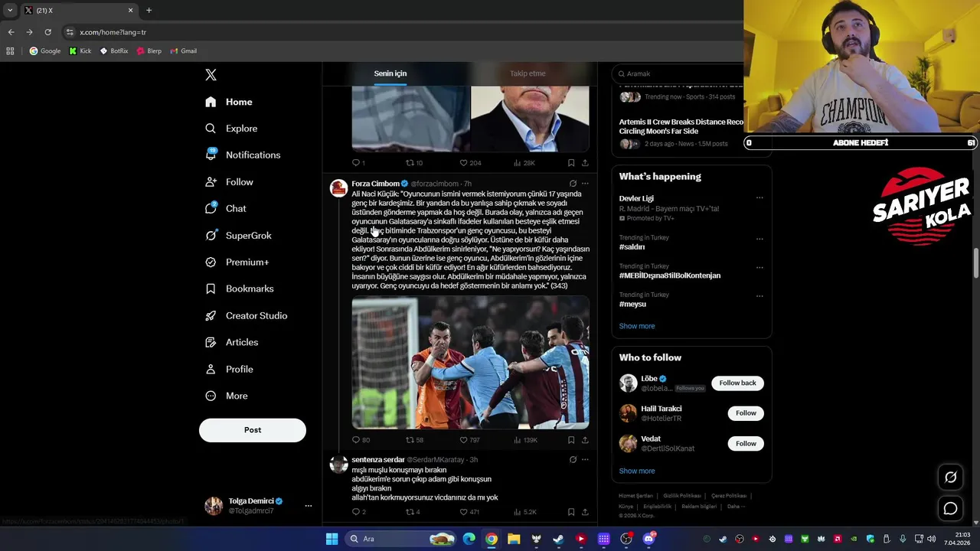
Task: Open the floating messages chat button
Action: [x=950, y=508]
